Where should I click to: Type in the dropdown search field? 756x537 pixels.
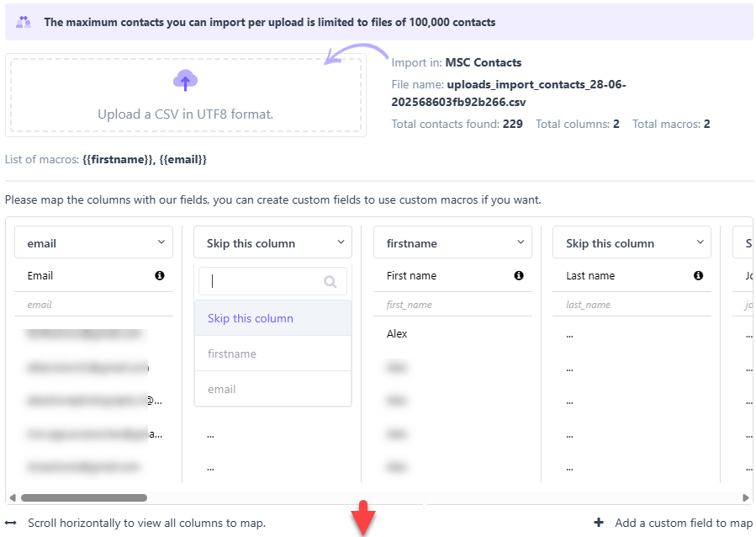point(262,282)
